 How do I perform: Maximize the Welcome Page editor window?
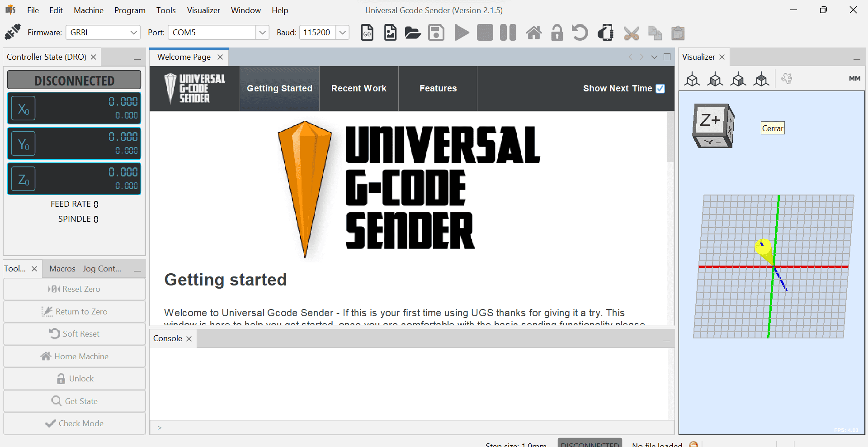point(667,57)
